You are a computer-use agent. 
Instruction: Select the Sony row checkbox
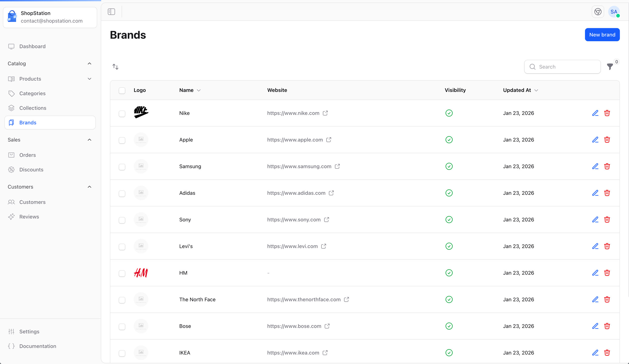[x=122, y=220]
